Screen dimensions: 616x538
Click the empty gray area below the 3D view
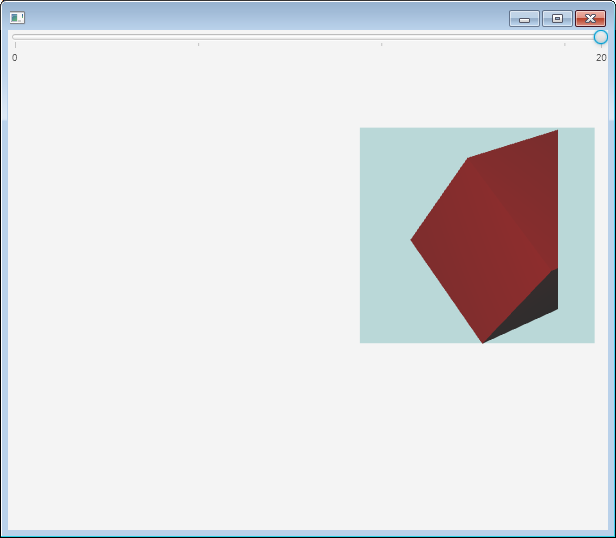(400, 440)
